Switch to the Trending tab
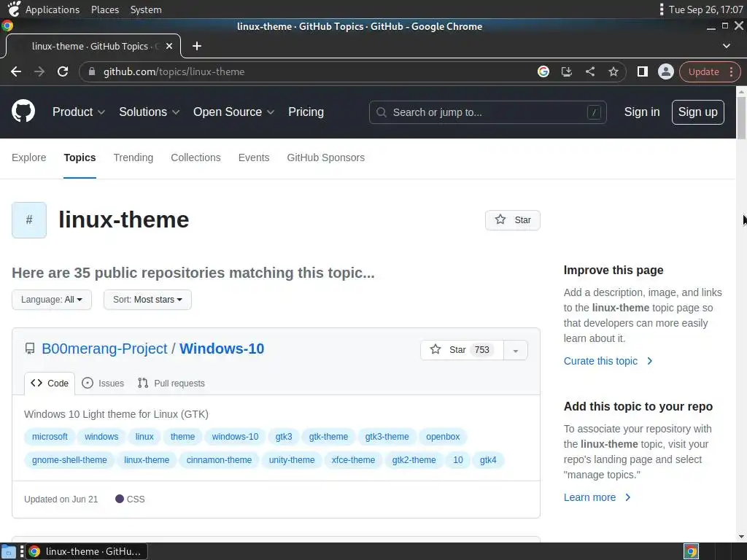Screen dimensions: 747x560 (x=133, y=157)
